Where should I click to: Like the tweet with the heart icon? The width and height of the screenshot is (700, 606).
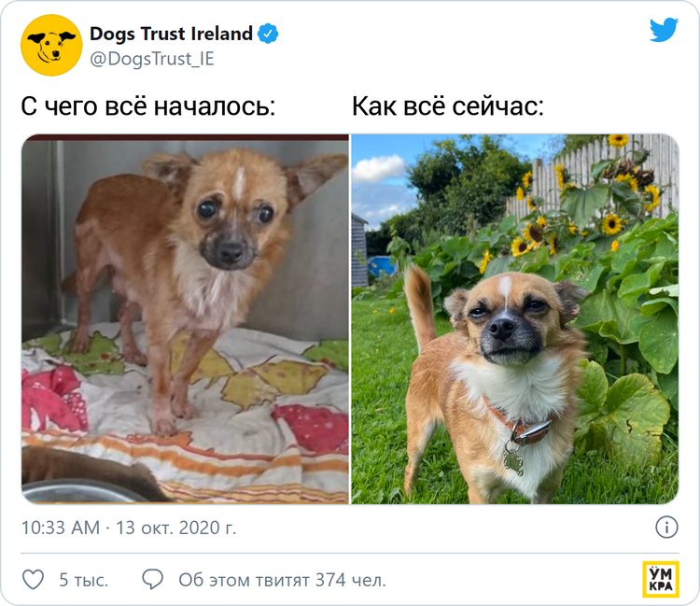[33, 580]
